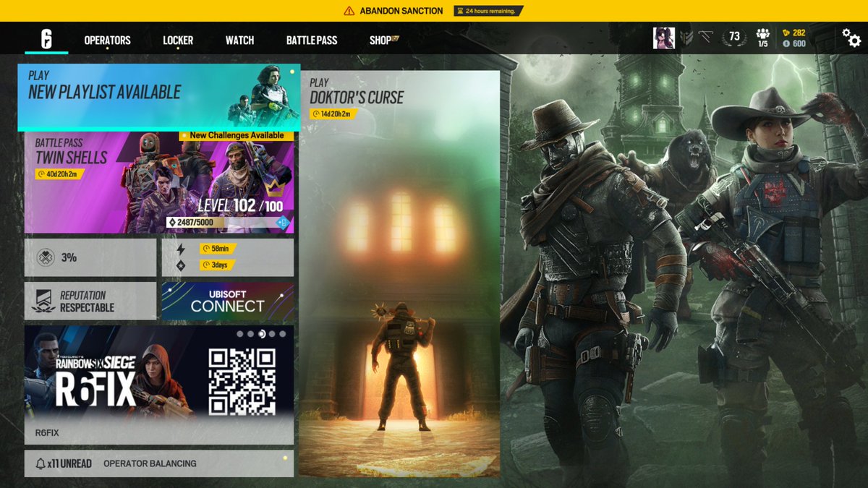Click the 24 hours remaining timer
Screen dimensions: 868x488
coord(488,11)
